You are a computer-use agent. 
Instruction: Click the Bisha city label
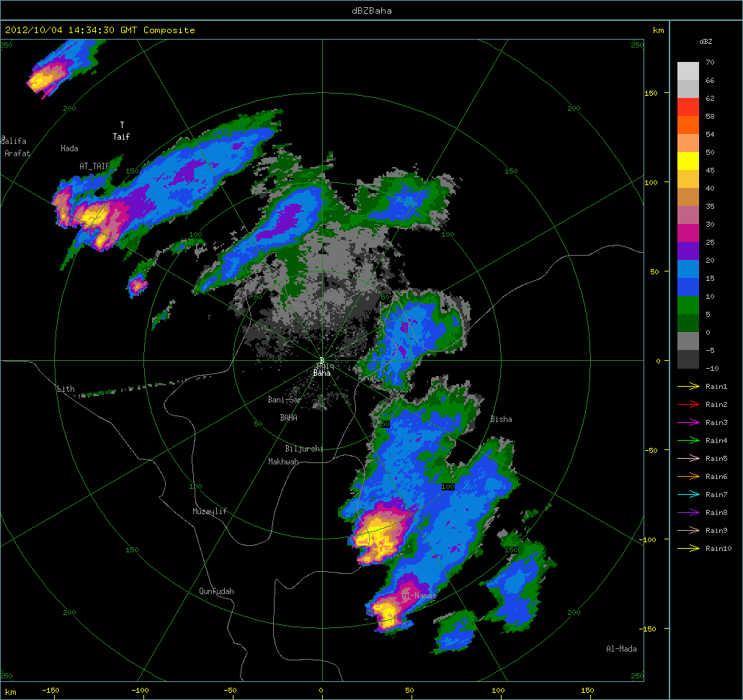pos(502,419)
